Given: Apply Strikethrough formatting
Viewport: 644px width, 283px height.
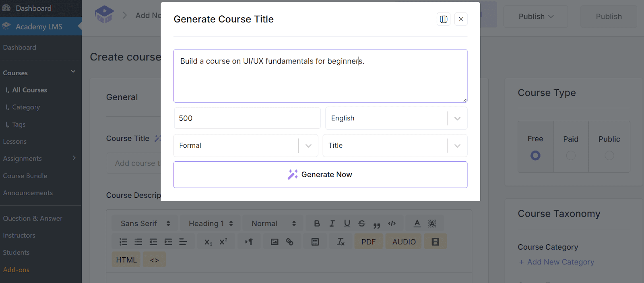Looking at the screenshot, I should click(x=362, y=223).
